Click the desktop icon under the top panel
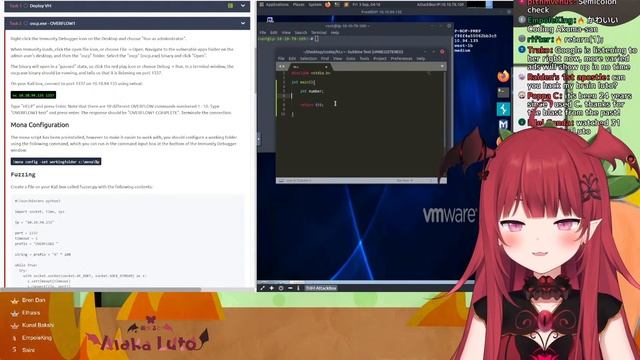The height and width of the screenshot is (360, 640). [270, 20]
